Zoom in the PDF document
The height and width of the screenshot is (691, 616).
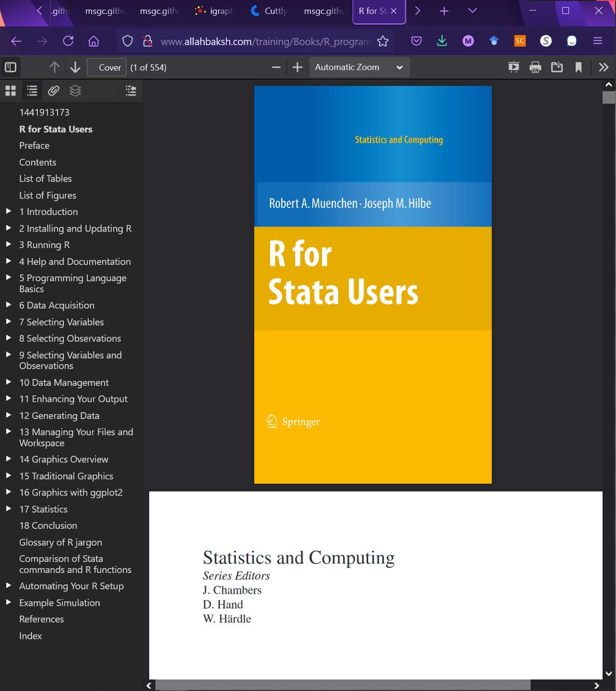tap(297, 67)
